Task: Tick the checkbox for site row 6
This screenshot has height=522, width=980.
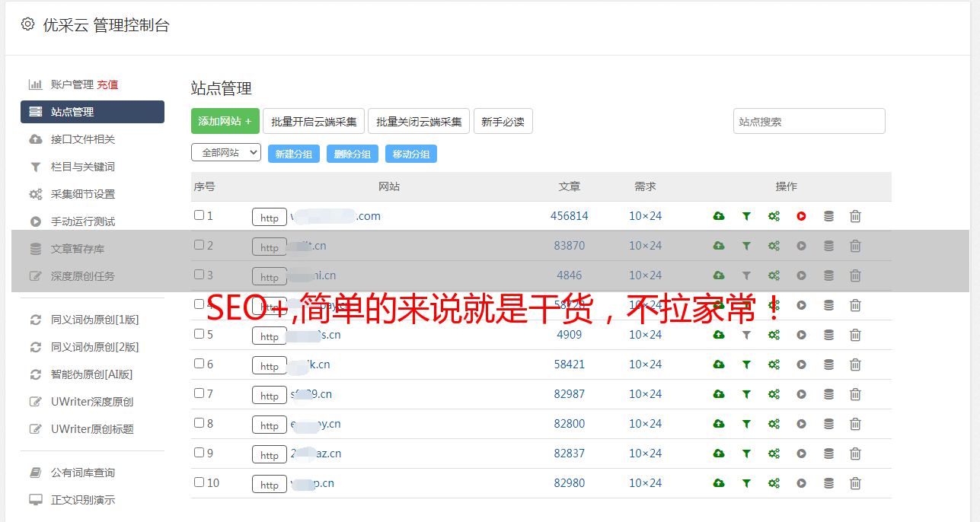Action: pyautogui.click(x=199, y=364)
